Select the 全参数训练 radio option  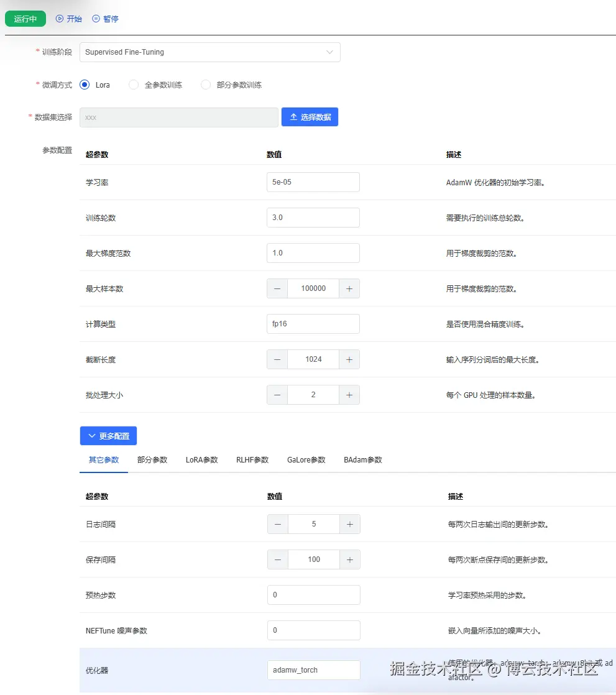pyautogui.click(x=134, y=85)
